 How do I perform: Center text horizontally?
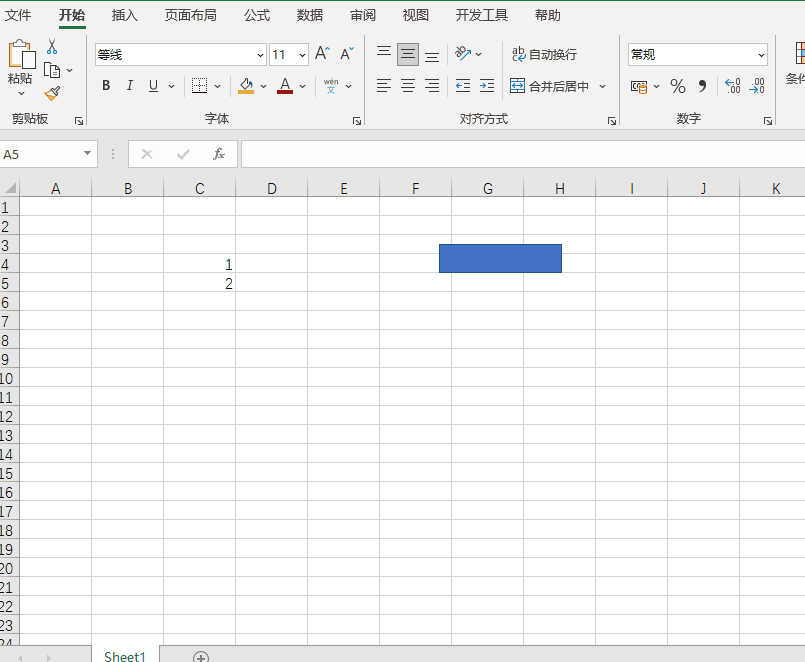408,86
